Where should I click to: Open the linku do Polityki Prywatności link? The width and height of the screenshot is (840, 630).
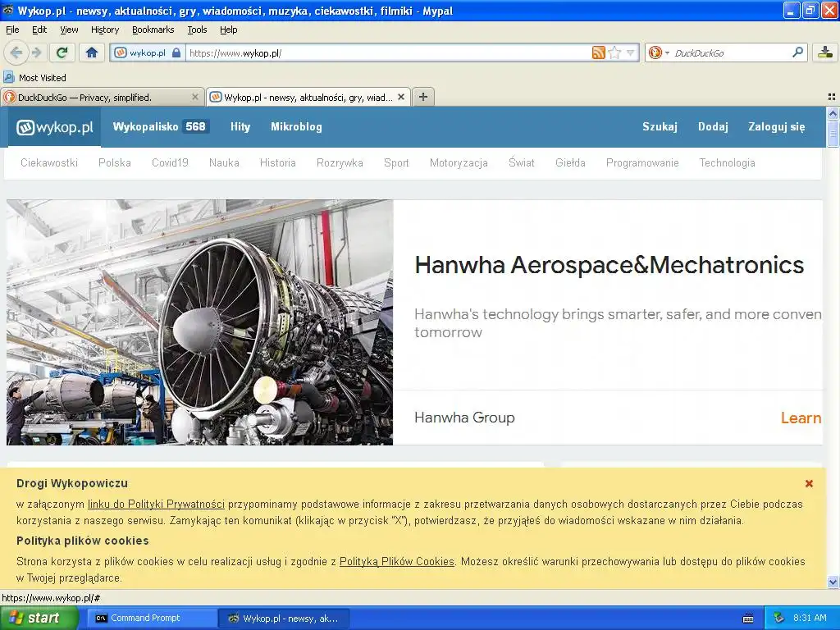pos(156,504)
